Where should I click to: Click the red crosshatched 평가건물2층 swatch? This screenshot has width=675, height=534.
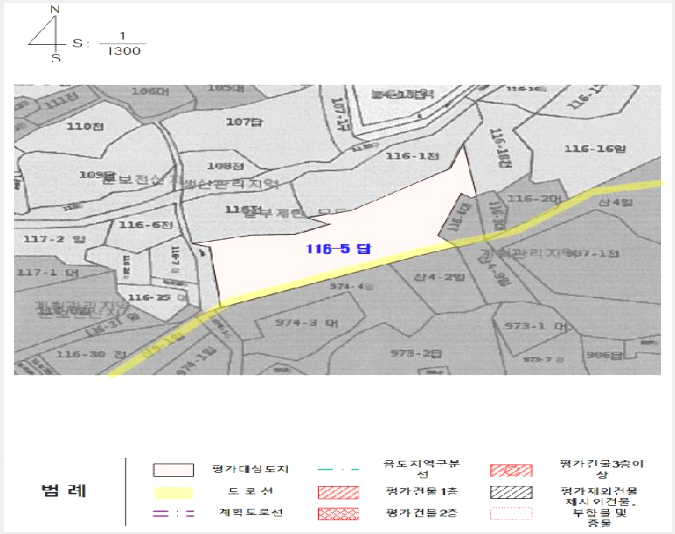click(338, 514)
